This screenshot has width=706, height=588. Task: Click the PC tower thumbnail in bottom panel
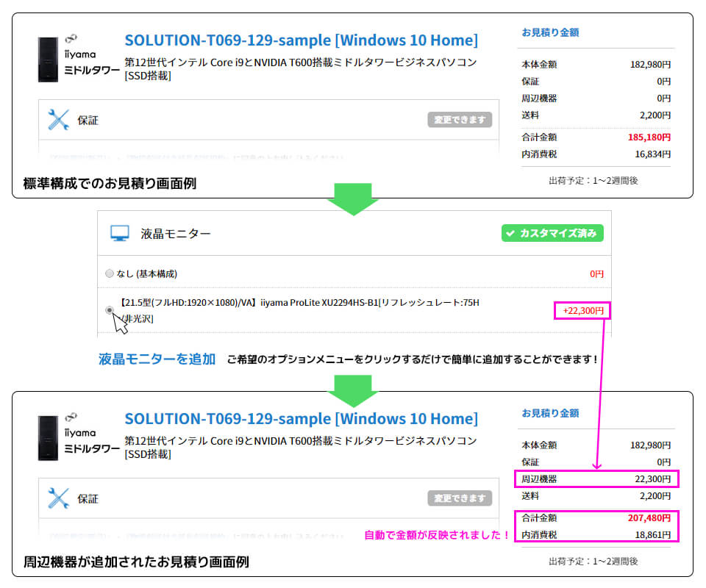(49, 438)
